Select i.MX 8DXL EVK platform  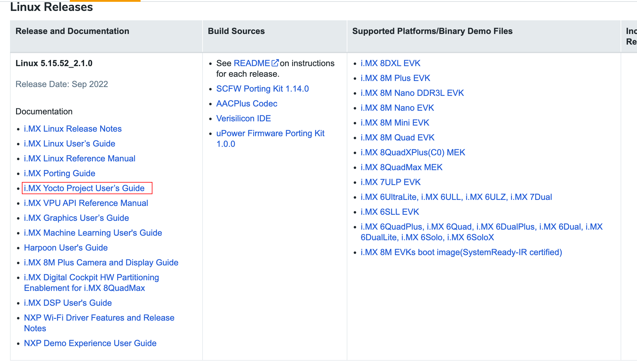[390, 63]
